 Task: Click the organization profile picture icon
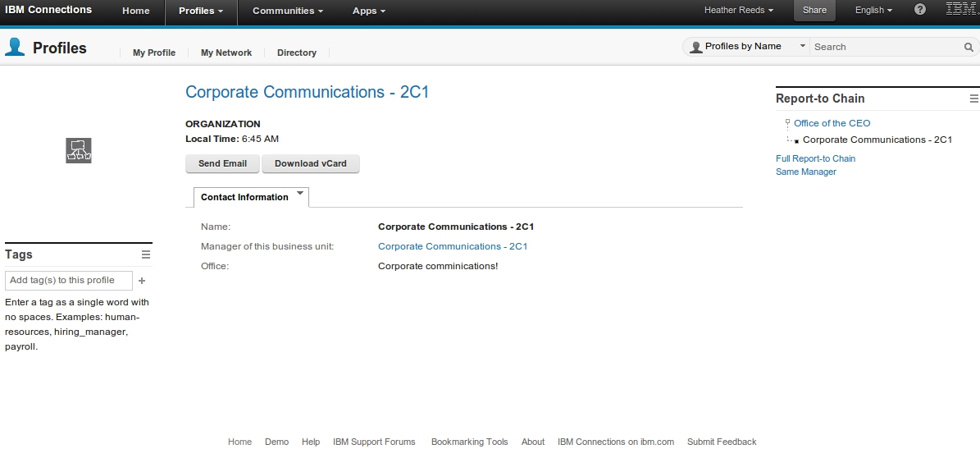tap(79, 149)
